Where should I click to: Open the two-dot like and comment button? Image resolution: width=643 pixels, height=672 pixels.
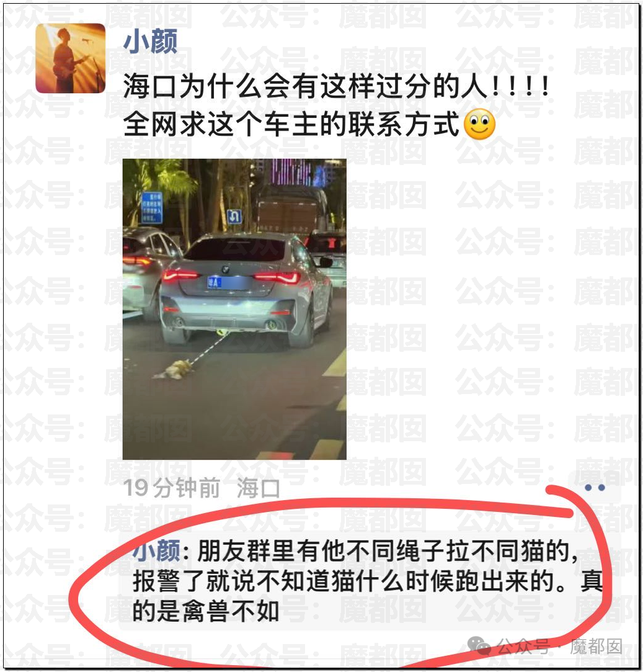tap(595, 487)
